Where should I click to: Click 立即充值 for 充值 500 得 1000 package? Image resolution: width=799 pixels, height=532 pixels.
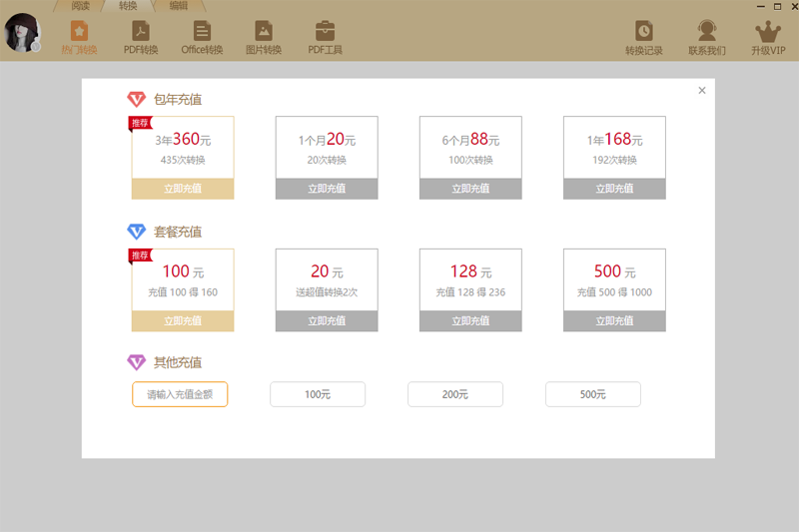(x=614, y=321)
